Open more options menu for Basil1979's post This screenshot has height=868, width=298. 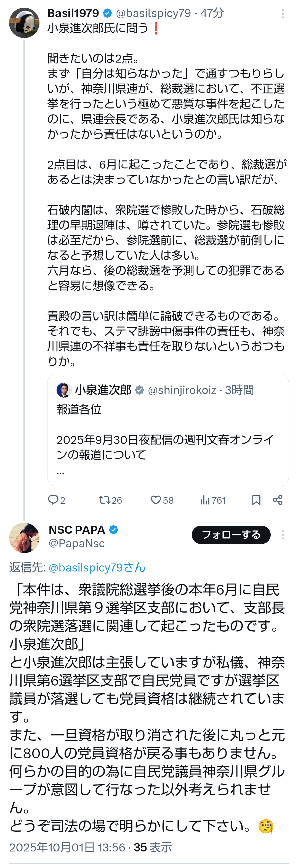(x=283, y=14)
